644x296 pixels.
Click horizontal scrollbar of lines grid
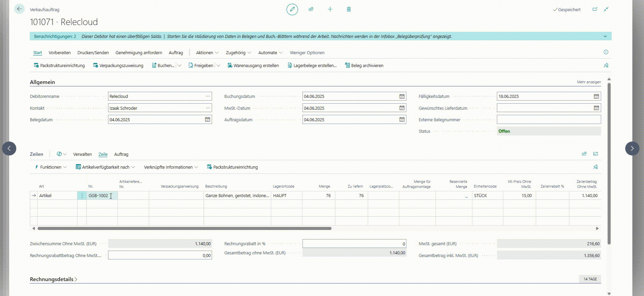[185, 228]
